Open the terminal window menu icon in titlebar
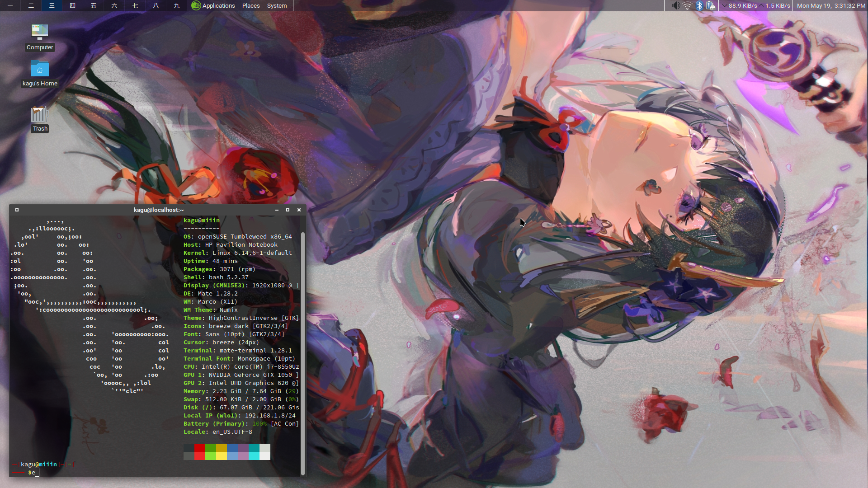Screen dimensions: 868x488 [x=17, y=210]
